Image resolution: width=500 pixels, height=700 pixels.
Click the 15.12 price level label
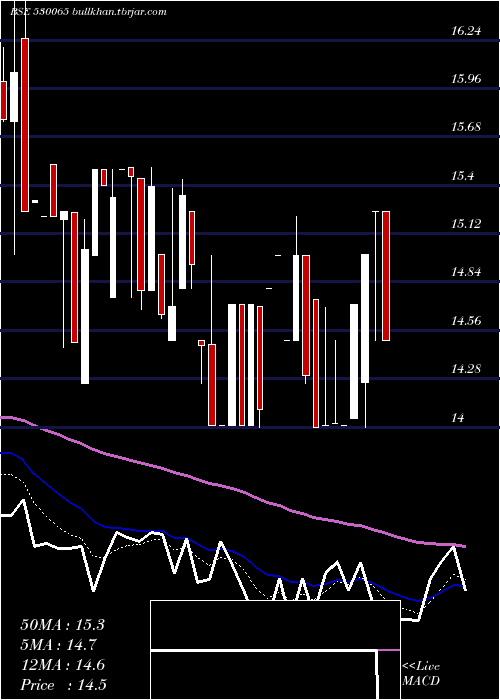466,224
